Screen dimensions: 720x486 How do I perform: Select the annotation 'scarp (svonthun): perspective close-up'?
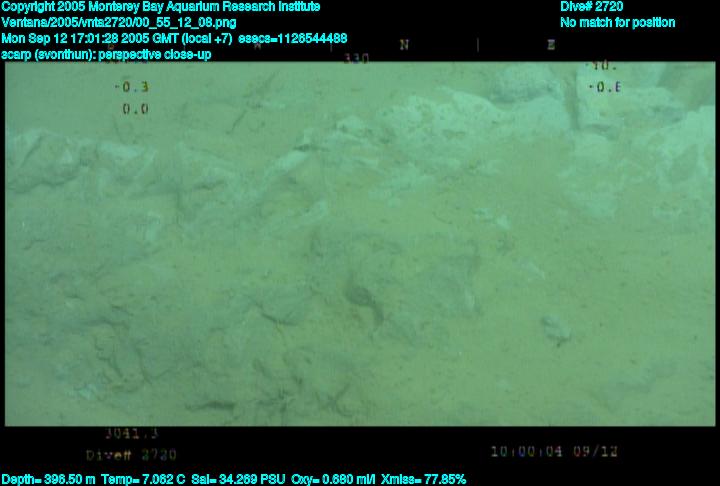point(107,54)
